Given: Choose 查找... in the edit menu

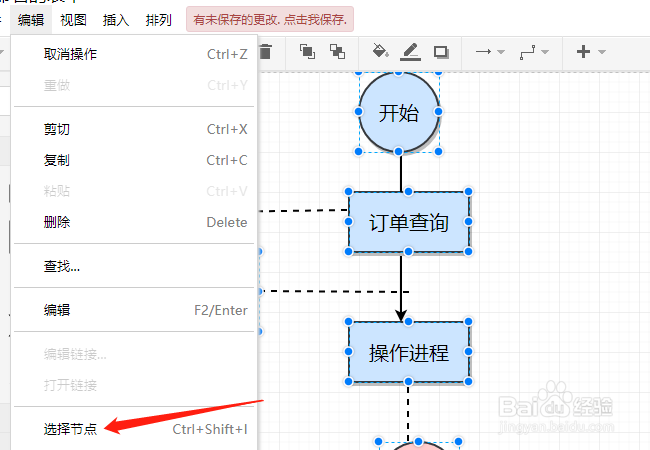Looking at the screenshot, I should (134, 266).
